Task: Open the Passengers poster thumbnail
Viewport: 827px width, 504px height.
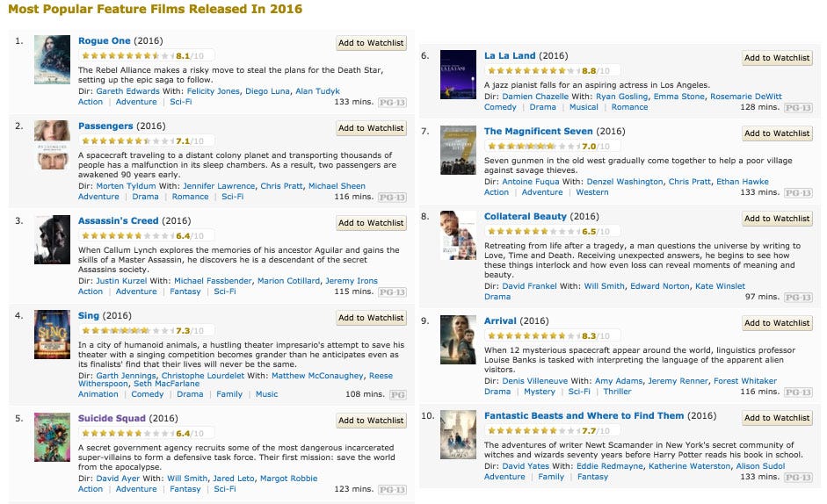Action: [52, 145]
